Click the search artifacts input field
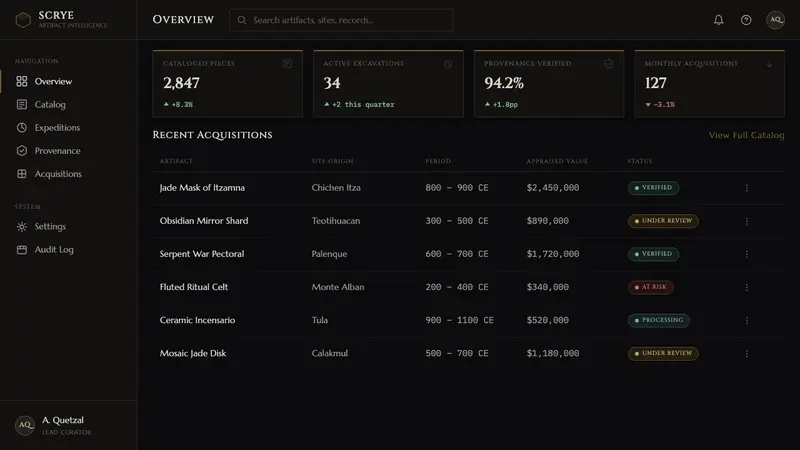The width and height of the screenshot is (800, 450). tap(341, 20)
